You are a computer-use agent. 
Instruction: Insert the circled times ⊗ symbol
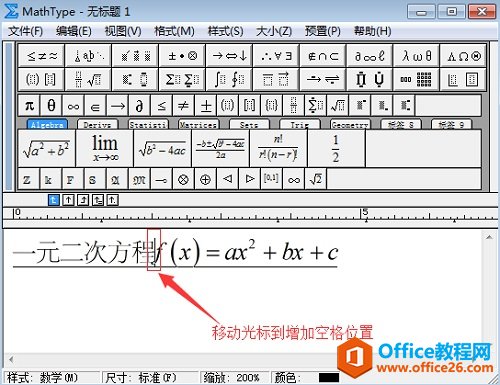click(183, 180)
